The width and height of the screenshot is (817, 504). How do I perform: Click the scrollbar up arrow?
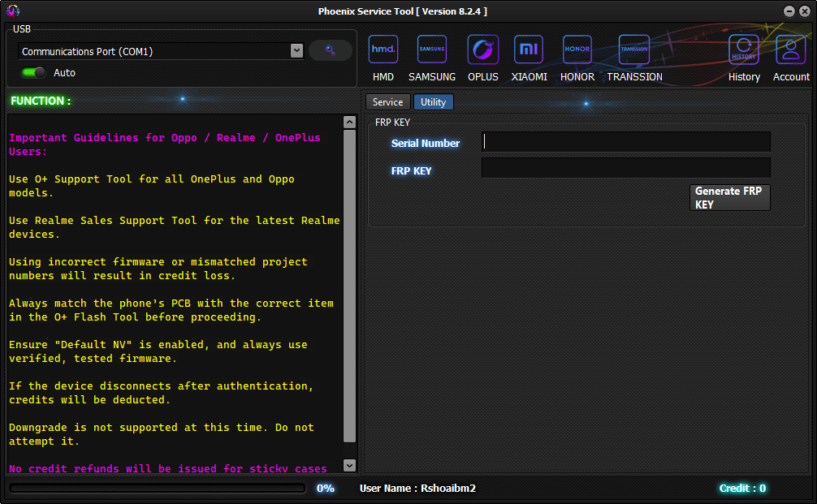(x=349, y=121)
